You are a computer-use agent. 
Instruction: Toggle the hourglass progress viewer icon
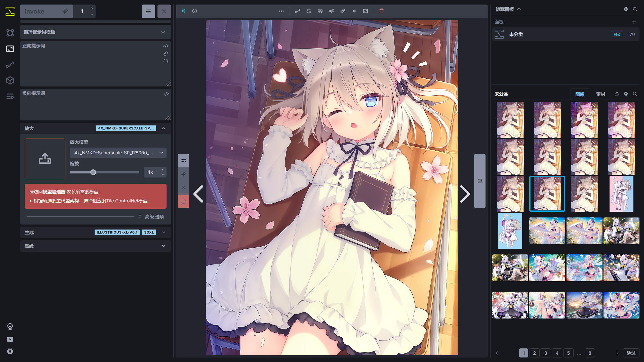[183, 11]
